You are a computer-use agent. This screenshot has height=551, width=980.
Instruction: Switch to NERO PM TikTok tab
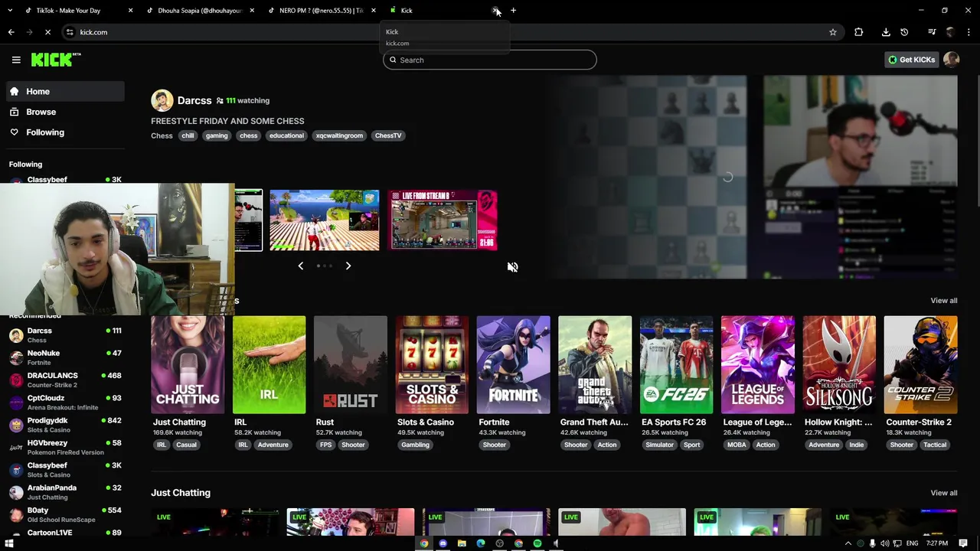321,11
